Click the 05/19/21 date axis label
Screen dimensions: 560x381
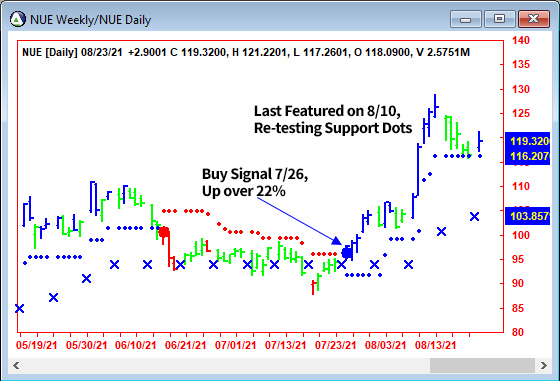(36, 345)
